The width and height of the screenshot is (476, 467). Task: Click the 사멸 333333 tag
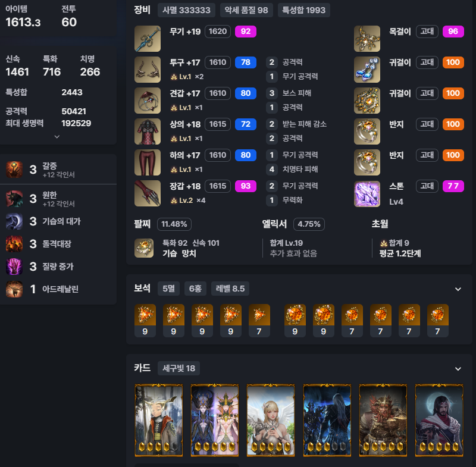186,10
